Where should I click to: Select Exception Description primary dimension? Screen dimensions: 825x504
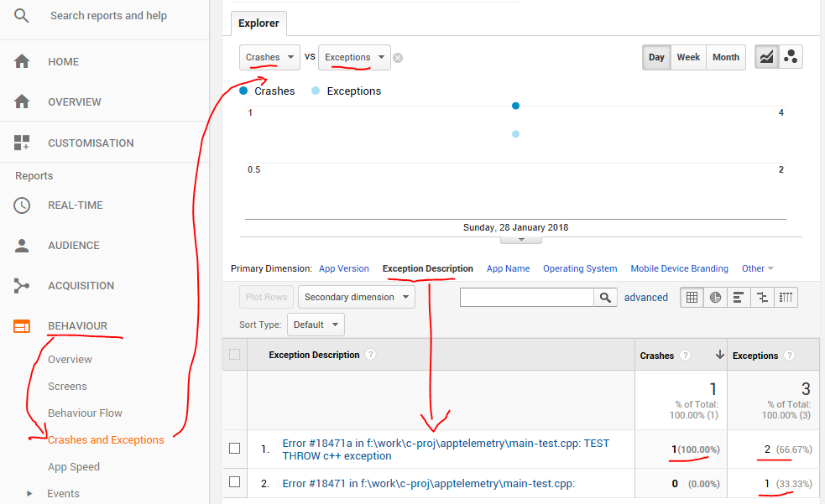[x=428, y=268]
